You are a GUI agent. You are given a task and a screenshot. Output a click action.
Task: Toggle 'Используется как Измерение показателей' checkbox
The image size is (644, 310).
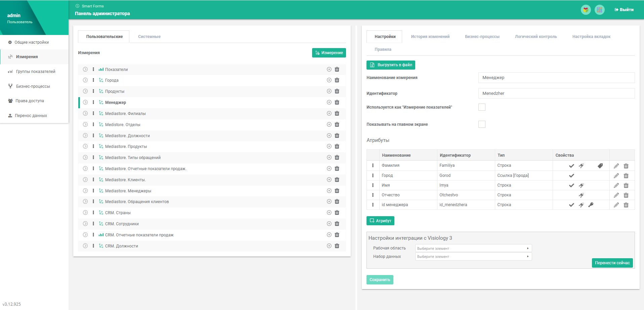(482, 107)
